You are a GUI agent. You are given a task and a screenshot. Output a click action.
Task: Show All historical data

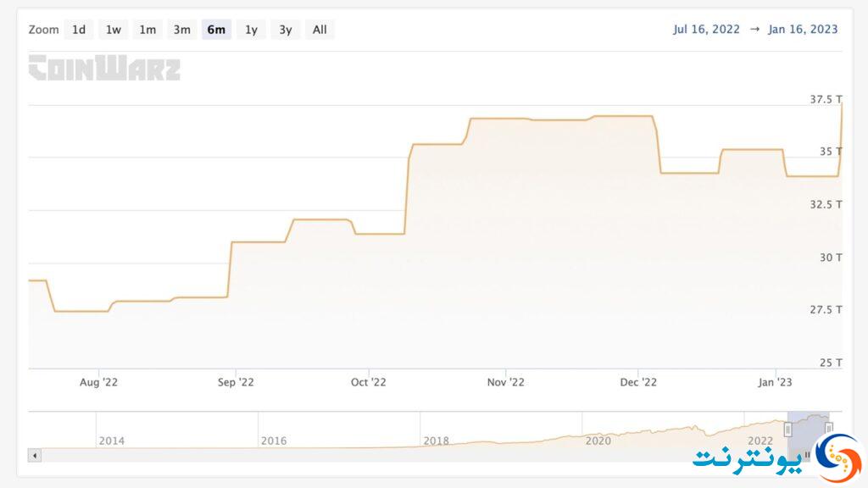pyautogui.click(x=320, y=30)
